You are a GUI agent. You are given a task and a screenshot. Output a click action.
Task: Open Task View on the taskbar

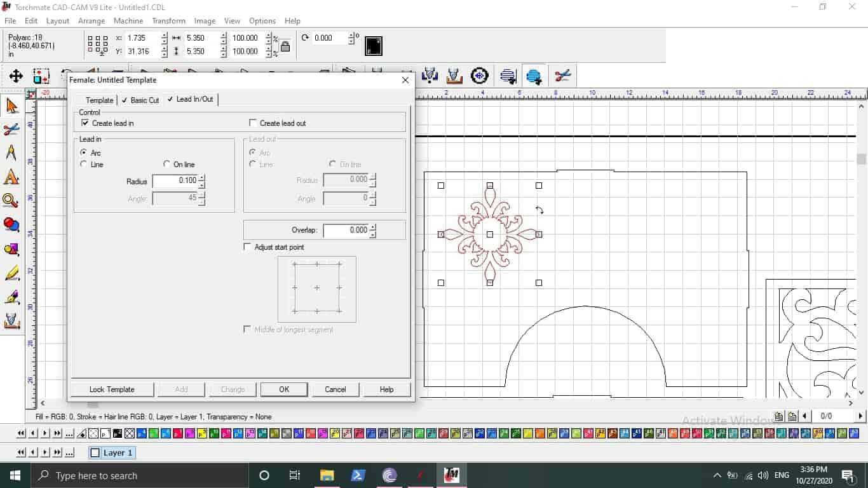(x=295, y=475)
